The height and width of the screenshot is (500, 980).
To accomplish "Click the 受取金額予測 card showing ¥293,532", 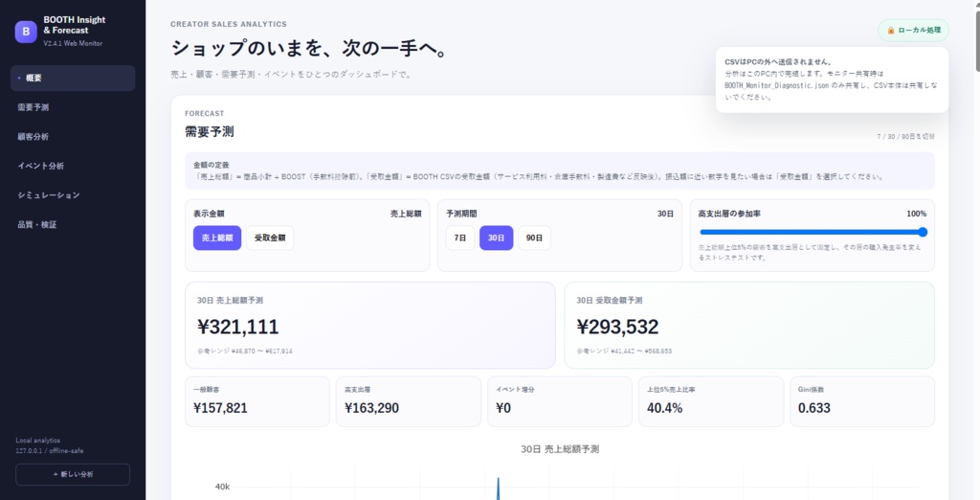I will point(749,326).
